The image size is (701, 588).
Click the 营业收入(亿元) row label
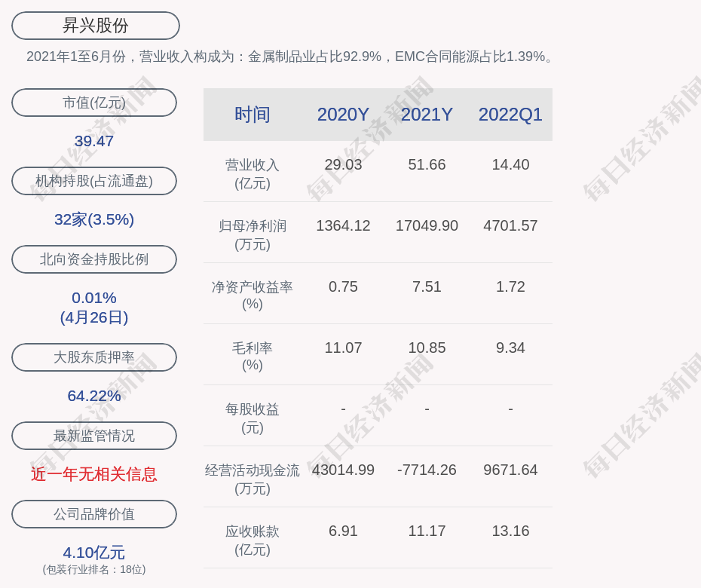coord(252,173)
